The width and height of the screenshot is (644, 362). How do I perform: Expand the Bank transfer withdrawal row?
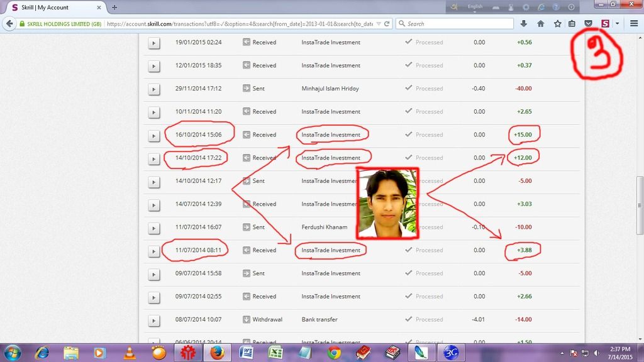(x=153, y=320)
